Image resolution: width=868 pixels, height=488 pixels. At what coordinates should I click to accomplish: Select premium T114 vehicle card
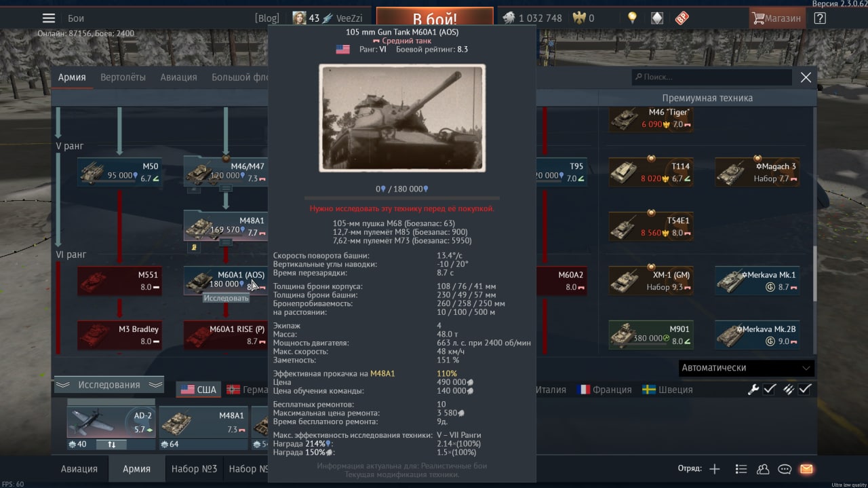pyautogui.click(x=650, y=172)
